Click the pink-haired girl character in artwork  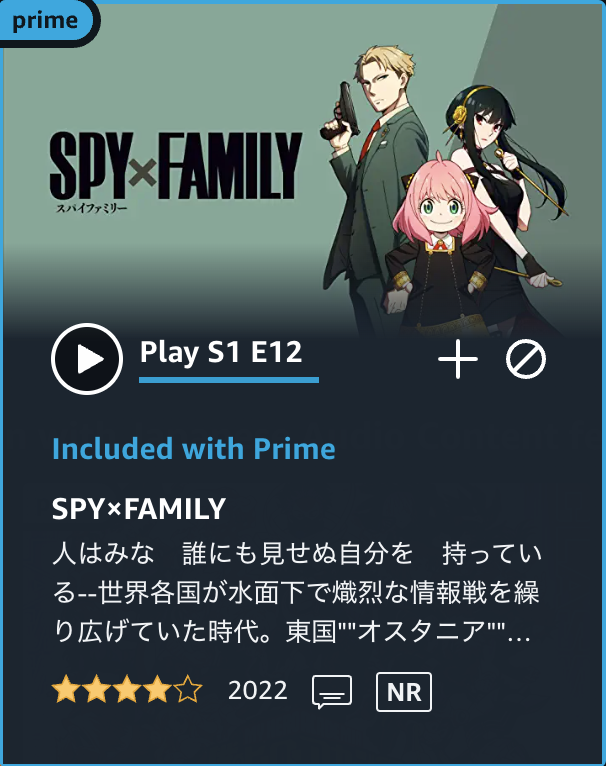click(440, 244)
